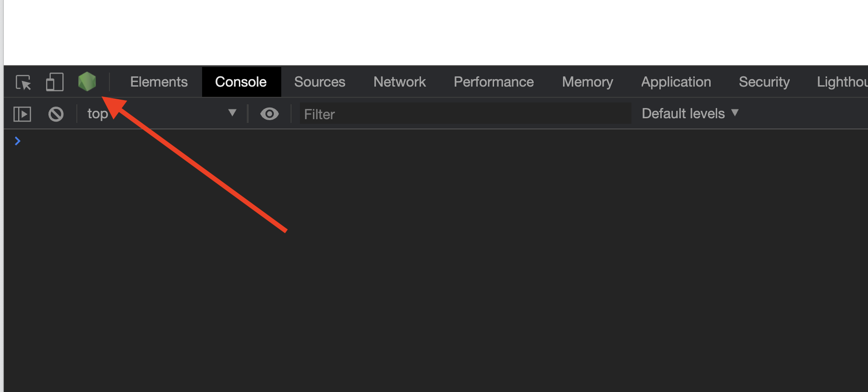Image resolution: width=868 pixels, height=392 pixels.
Task: Open the Application tab
Action: 676,82
